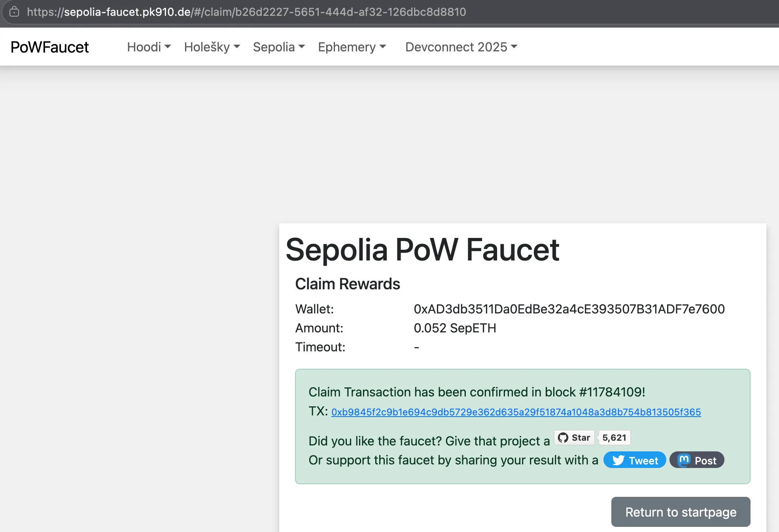Click the GitHub icon on the Star button
Image resolution: width=779 pixels, height=532 pixels.
(563, 438)
